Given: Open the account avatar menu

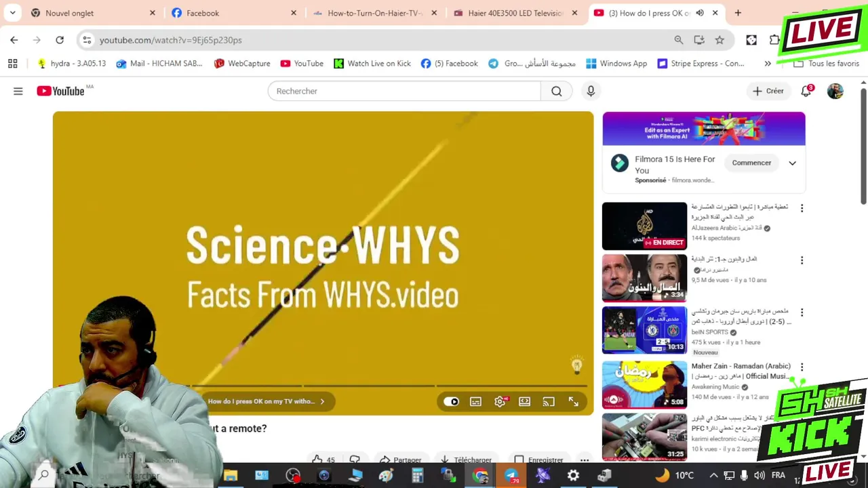Looking at the screenshot, I should [835, 91].
